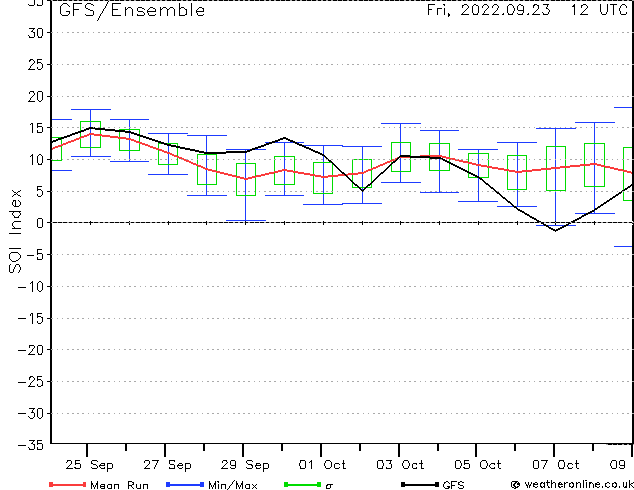Click the green sigma box above 07 Oct
This screenshot has width=634, height=490.
click(556, 168)
